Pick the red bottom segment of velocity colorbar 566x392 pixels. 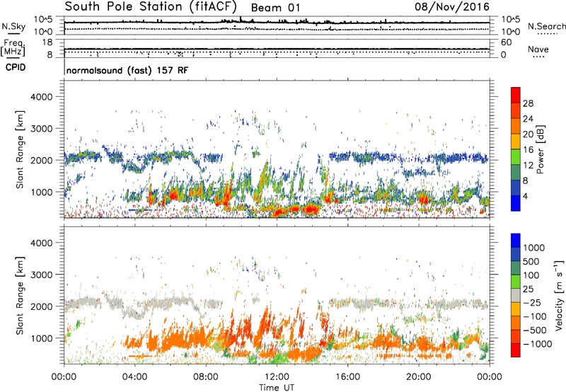[516, 350]
